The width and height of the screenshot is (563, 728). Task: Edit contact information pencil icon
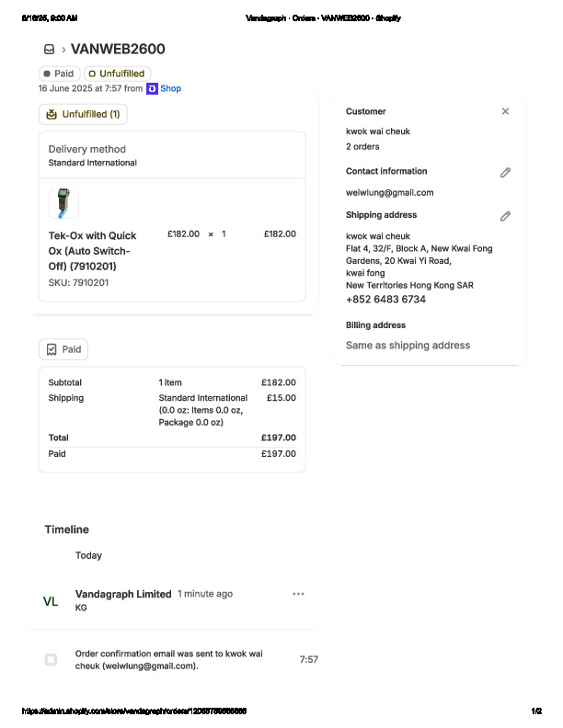505,172
